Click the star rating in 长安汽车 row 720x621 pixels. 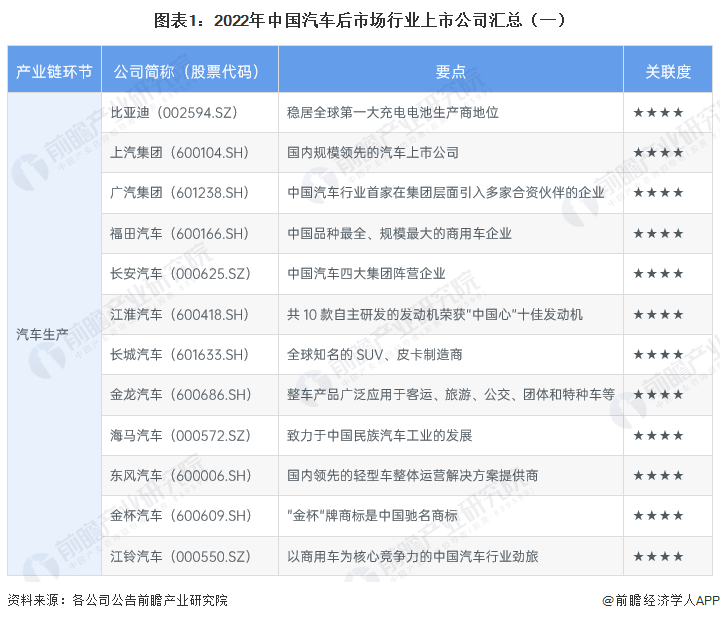pos(658,274)
